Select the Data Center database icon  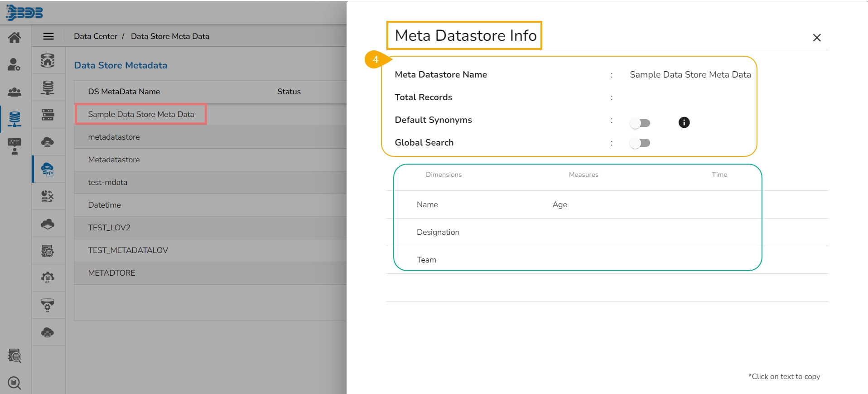[x=14, y=119]
